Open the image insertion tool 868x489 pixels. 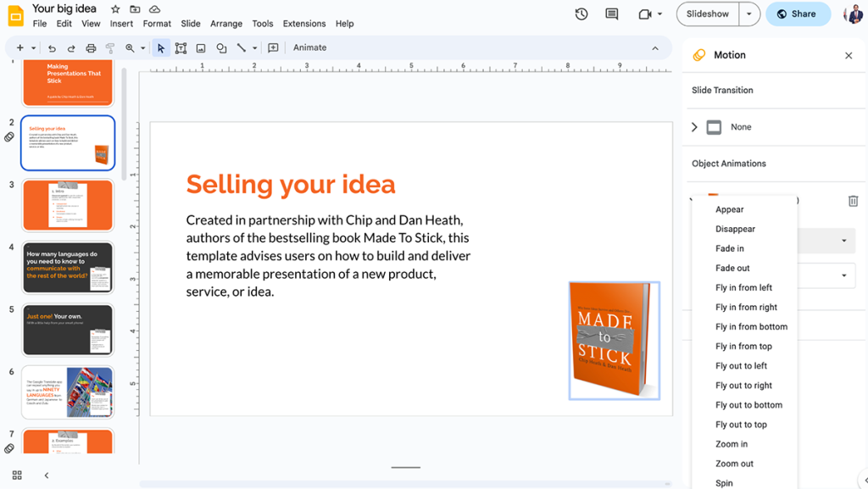pos(201,47)
